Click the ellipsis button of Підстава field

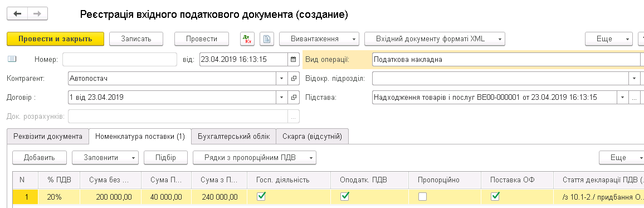point(635,98)
